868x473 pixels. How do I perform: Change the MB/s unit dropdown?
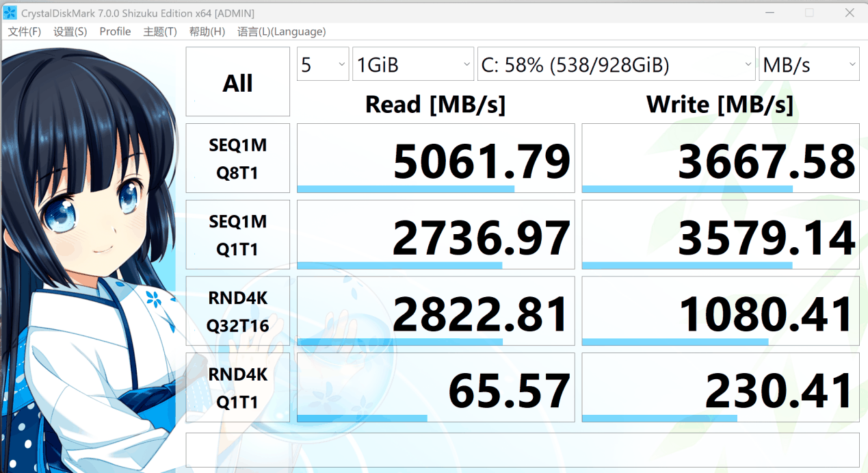click(x=808, y=64)
